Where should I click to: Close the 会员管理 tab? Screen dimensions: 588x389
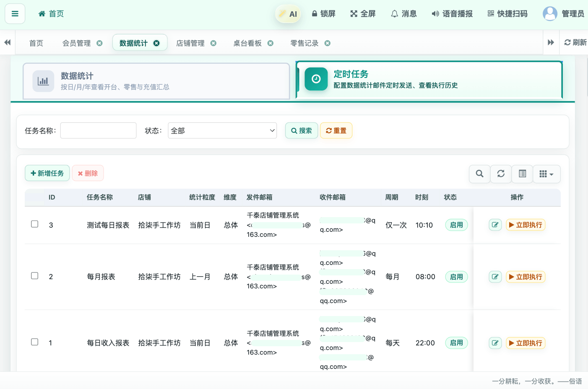coord(99,43)
